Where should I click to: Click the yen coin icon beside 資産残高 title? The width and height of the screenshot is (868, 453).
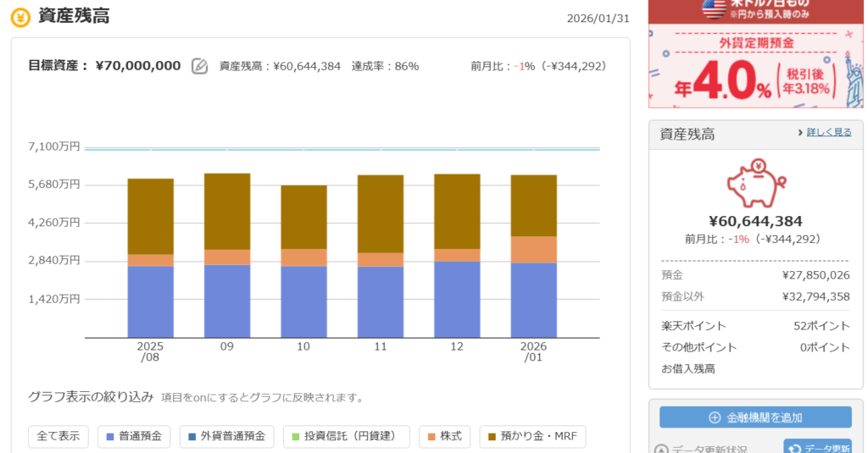pos(20,17)
